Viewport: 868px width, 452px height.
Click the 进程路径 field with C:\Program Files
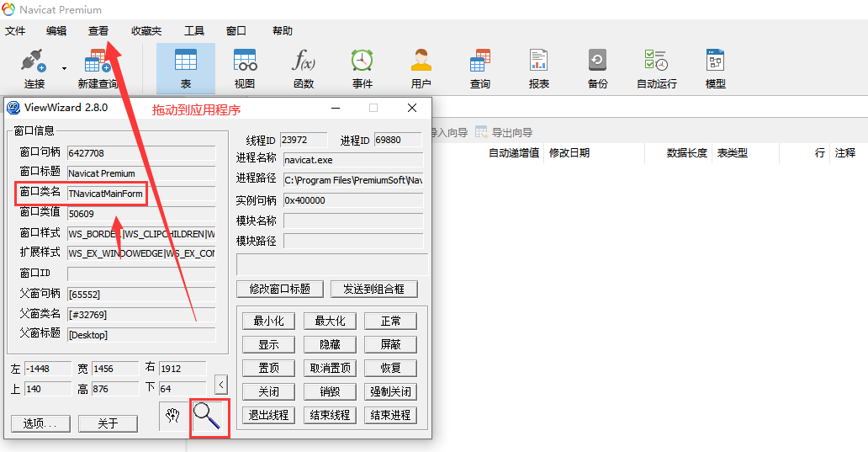click(x=353, y=180)
